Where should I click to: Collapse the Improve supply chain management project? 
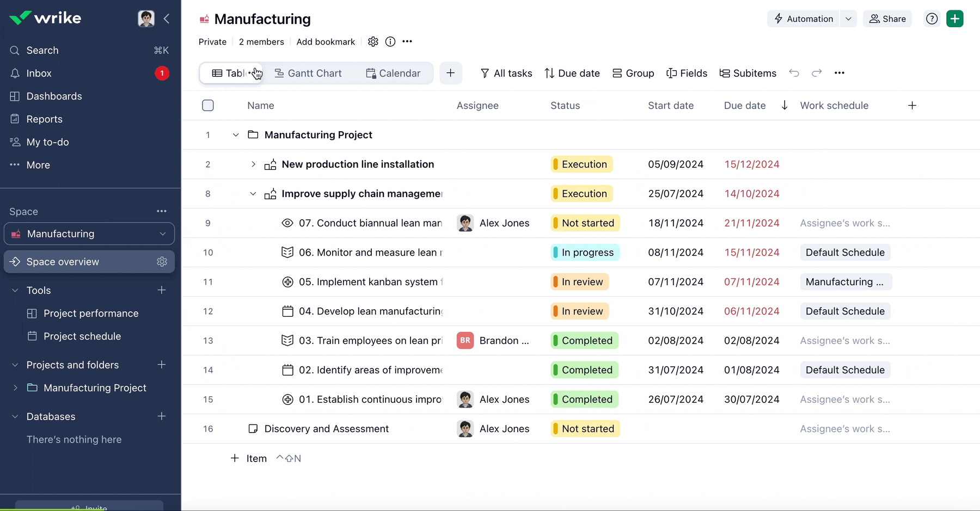pos(253,193)
